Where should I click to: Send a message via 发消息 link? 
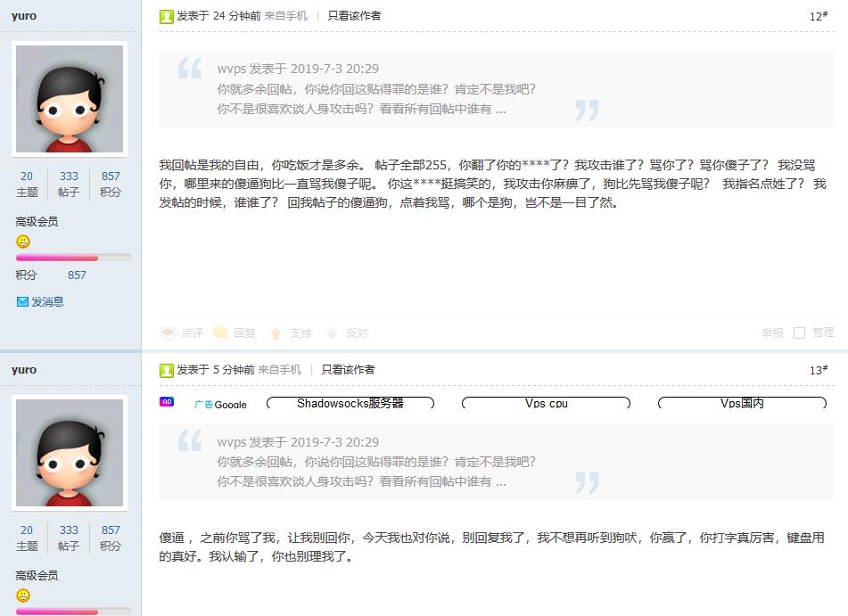47,302
